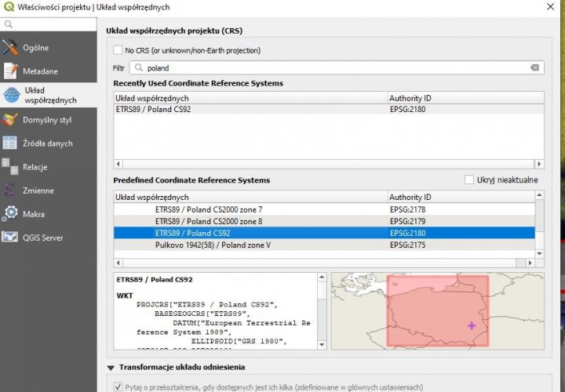
Task: Sort recent list by Układ współrzędnych header
Action: (250, 98)
